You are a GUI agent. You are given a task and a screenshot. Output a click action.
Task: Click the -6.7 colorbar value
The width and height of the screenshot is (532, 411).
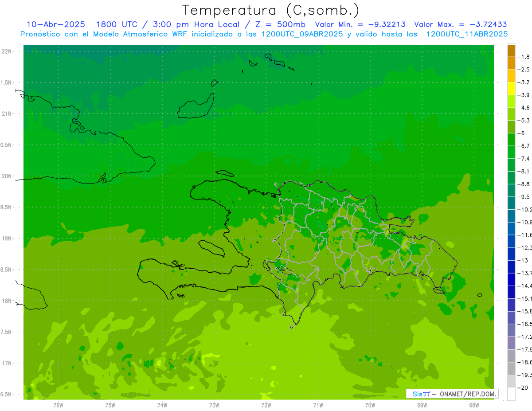pyautogui.click(x=524, y=146)
